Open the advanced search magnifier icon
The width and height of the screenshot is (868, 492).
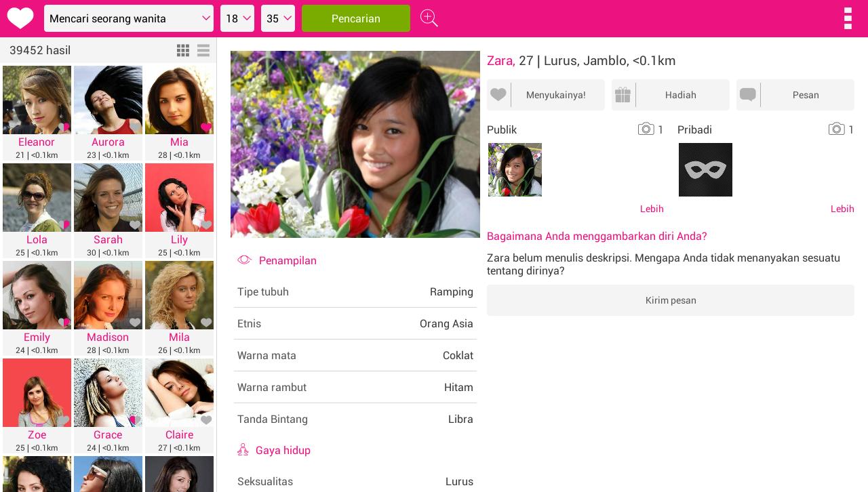click(x=429, y=18)
